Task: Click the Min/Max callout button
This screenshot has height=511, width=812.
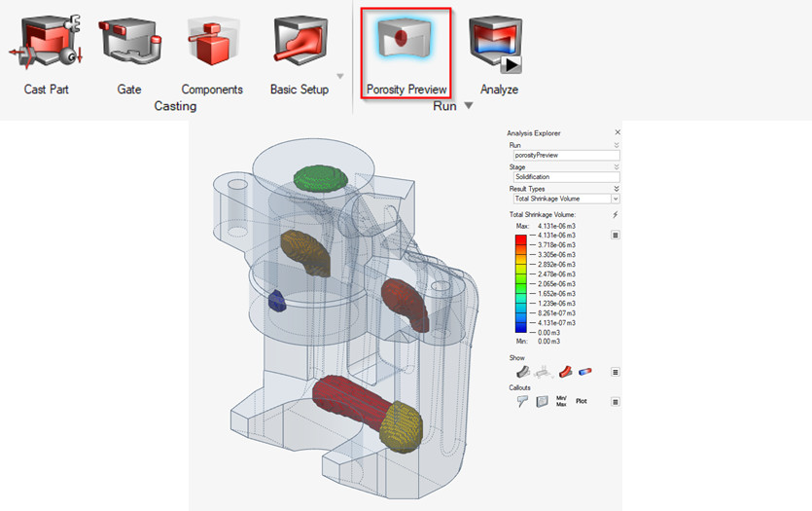Action: [x=561, y=400]
